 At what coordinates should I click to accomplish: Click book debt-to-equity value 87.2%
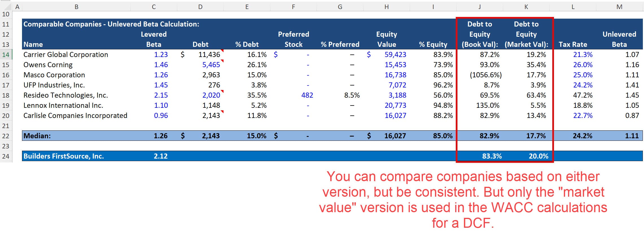(490, 54)
